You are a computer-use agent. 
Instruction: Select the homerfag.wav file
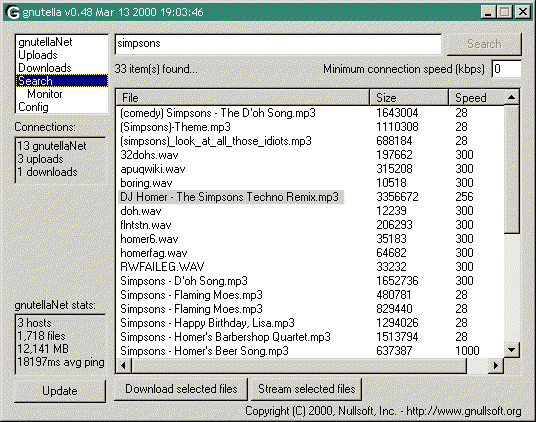coord(154,253)
